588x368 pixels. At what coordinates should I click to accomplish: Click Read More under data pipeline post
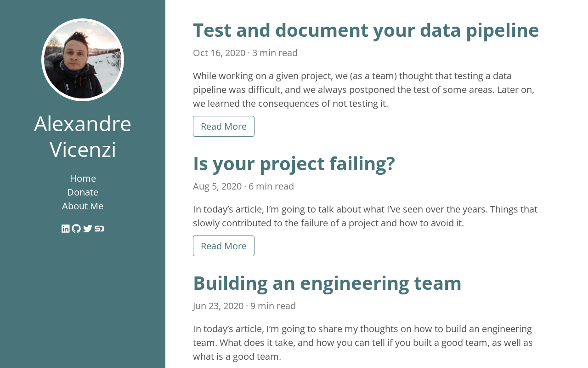224,126
